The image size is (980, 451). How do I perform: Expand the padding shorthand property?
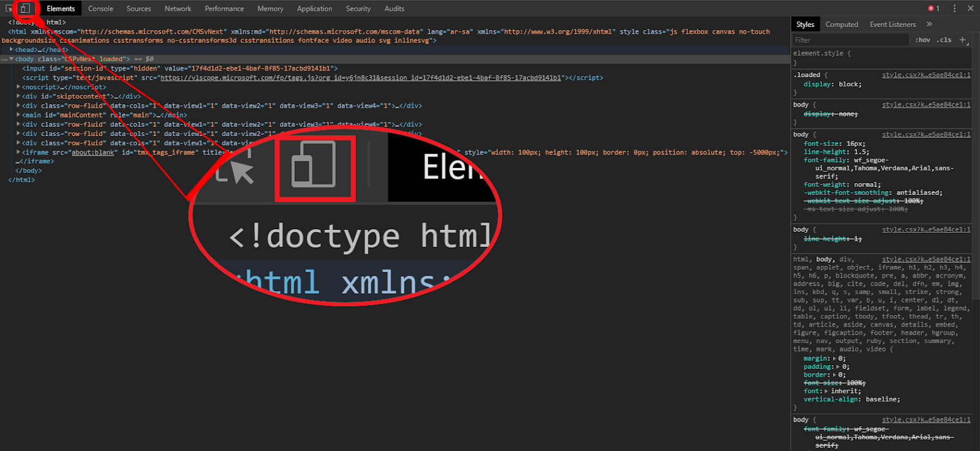[x=839, y=366]
